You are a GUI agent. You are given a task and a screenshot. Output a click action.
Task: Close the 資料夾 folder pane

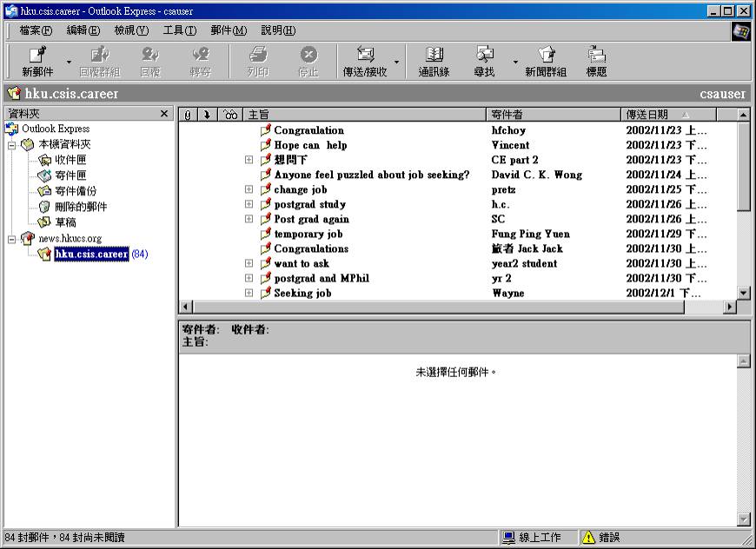tap(164, 114)
